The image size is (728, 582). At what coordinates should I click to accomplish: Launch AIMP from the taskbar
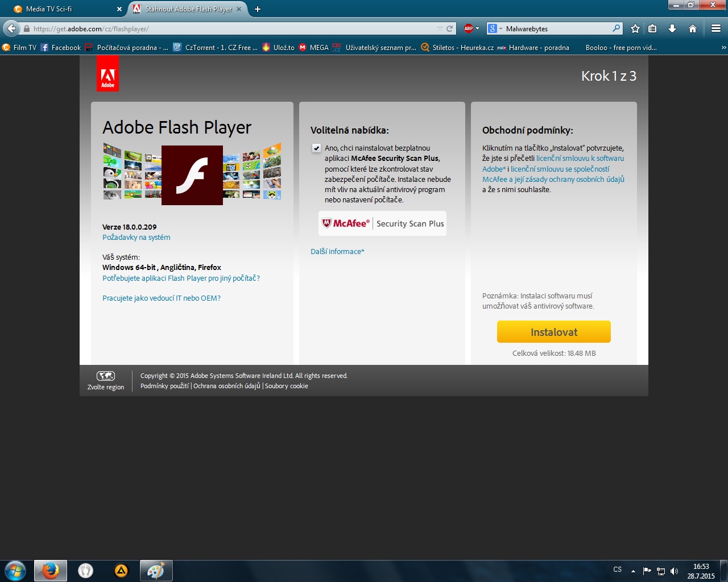coord(121,571)
